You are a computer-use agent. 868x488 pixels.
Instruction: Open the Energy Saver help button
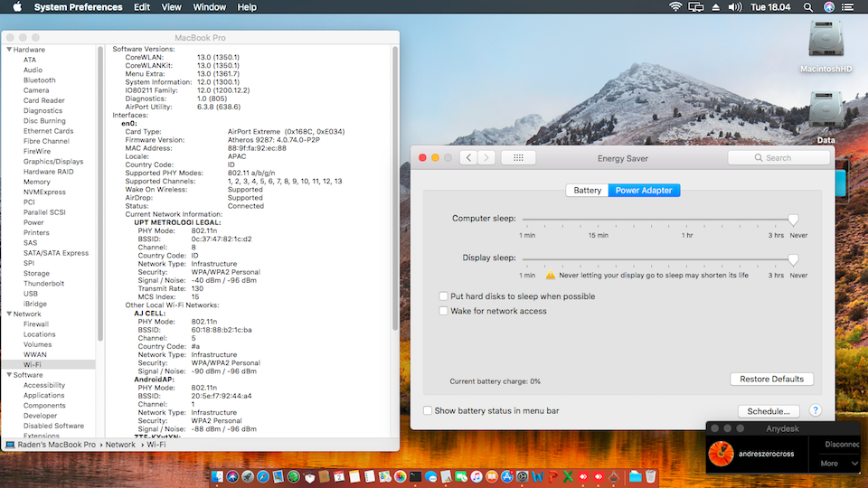815,410
